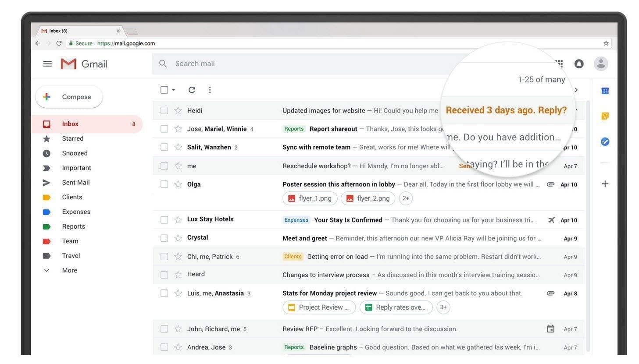Check the Lux Stay Hotels email checkbox
This screenshot has height=364, width=639.
[164, 220]
